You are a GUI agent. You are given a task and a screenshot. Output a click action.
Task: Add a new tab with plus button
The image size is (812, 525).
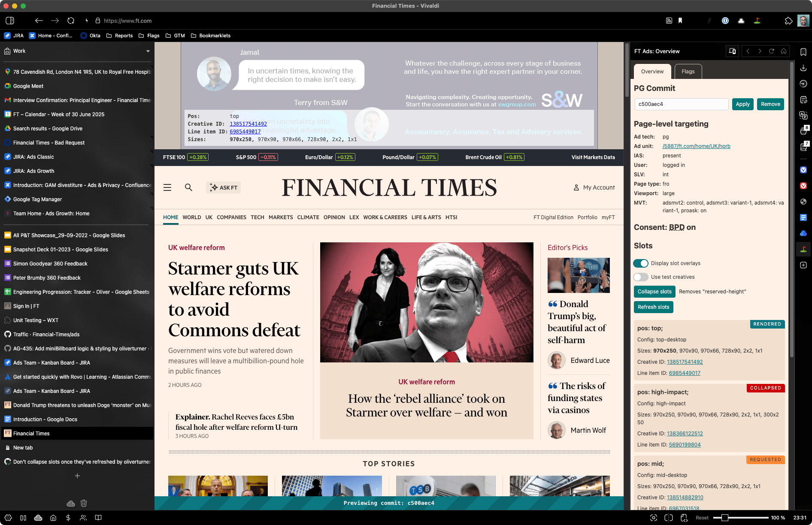point(77,476)
